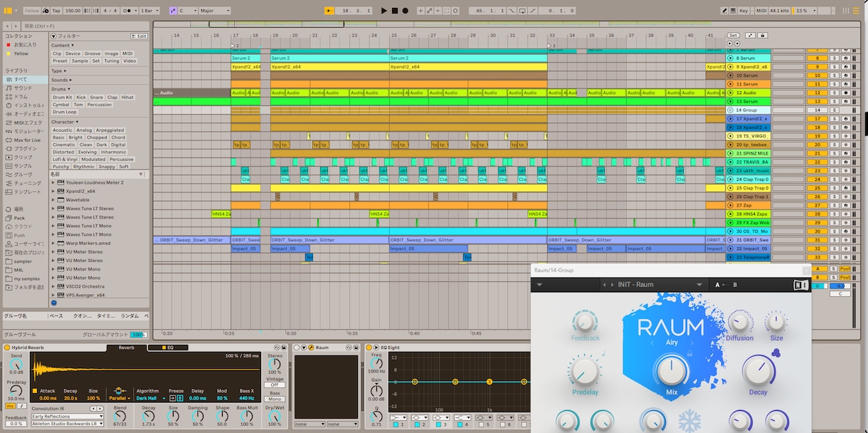This screenshot has width=868, height=433.
Task: Toggle the Key mapping button
Action: coord(744,11)
